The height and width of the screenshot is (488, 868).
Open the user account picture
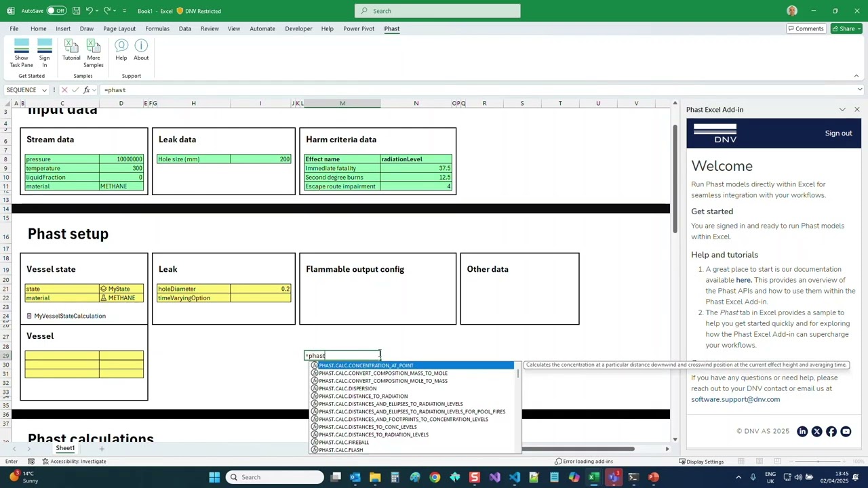point(792,11)
